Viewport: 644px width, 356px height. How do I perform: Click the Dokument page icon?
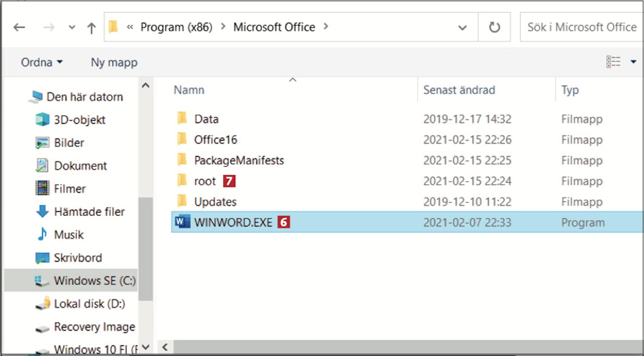point(42,165)
